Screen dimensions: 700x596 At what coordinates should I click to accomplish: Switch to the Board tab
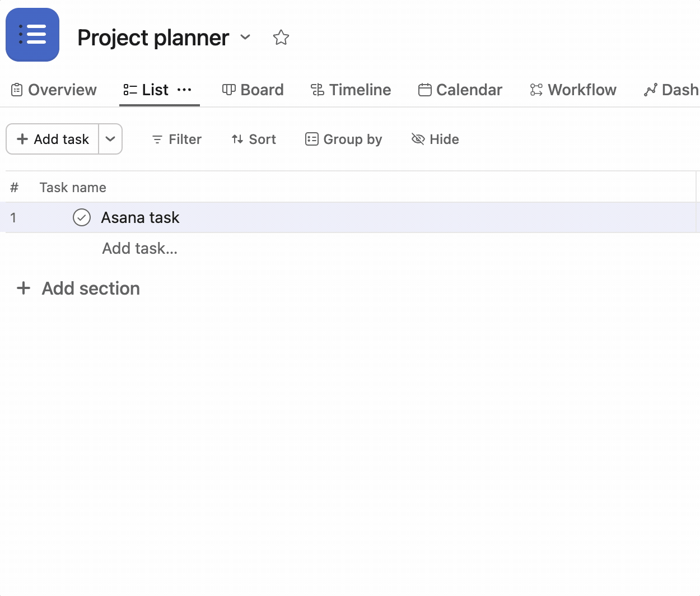point(253,90)
